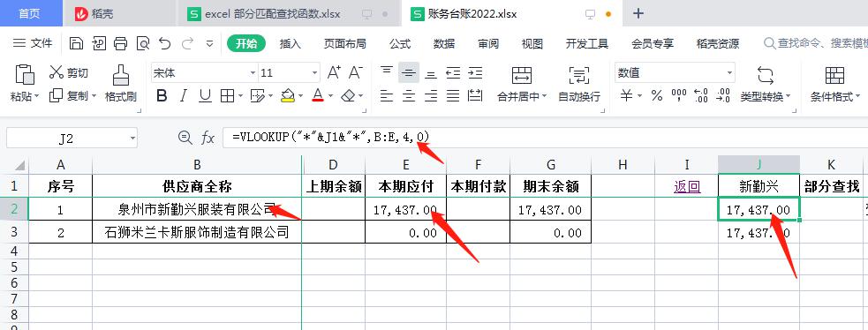Image resolution: width=868 pixels, height=330 pixels.
Task: Expand the 粘贴 paste options arrow
Action: (36, 97)
